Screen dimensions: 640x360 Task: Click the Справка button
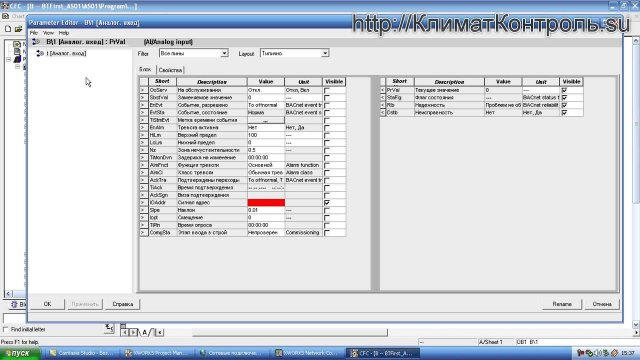pyautogui.click(x=122, y=304)
